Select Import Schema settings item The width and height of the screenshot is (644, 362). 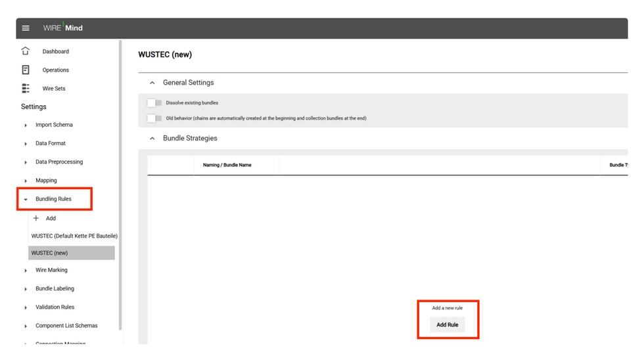click(x=54, y=125)
